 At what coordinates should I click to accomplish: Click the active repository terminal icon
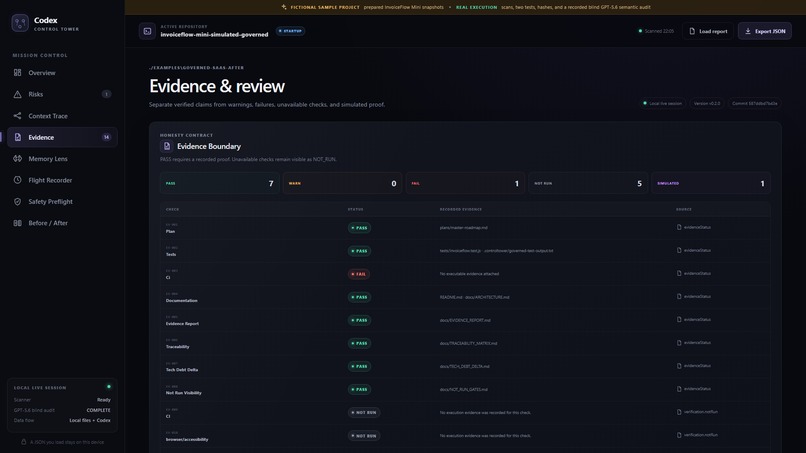147,31
